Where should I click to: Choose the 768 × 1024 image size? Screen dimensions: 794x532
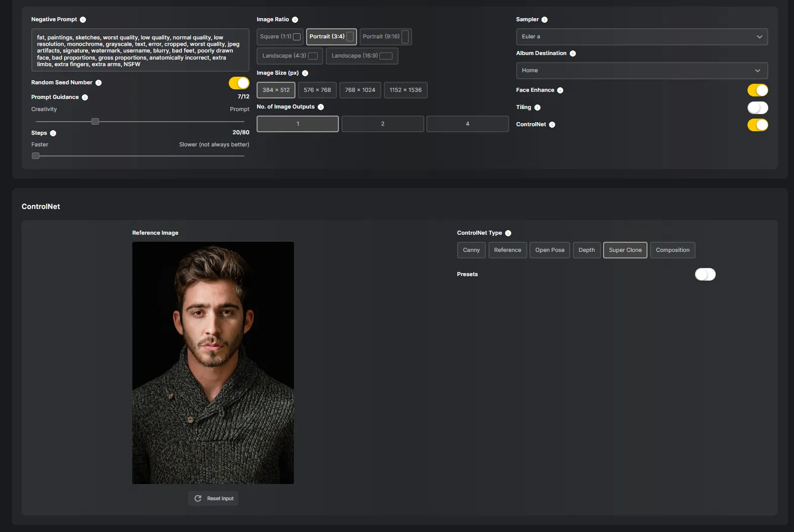coord(360,90)
